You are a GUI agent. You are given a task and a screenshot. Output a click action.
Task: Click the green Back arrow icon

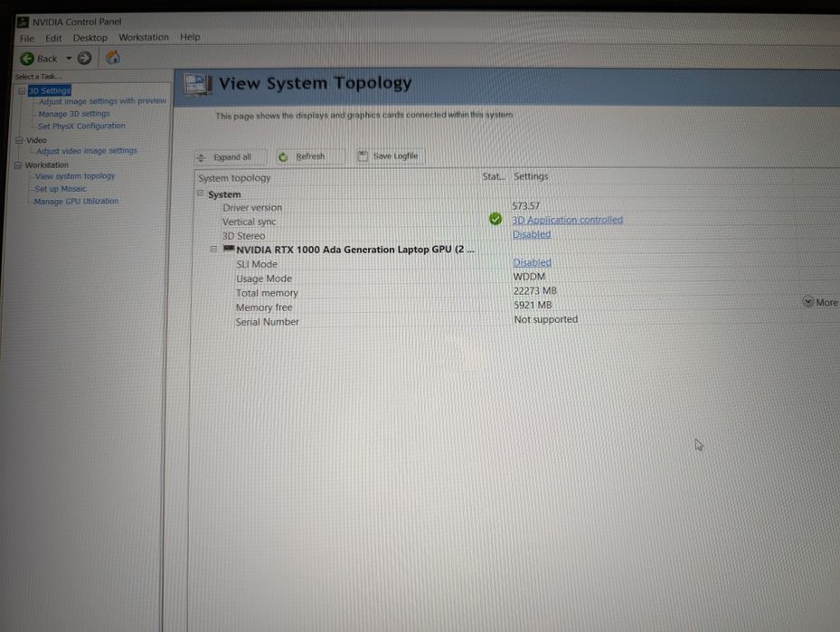click(27, 59)
